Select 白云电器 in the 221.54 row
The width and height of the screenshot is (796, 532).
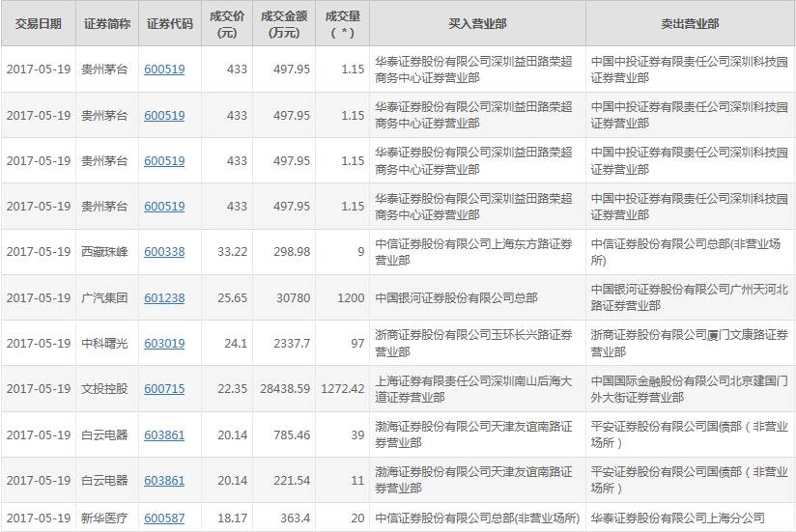click(104, 480)
